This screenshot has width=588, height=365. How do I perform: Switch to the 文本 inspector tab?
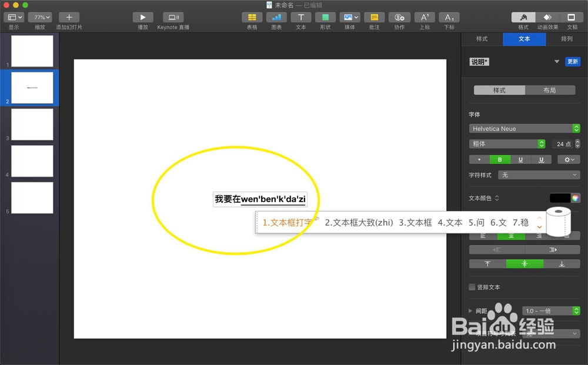point(524,39)
